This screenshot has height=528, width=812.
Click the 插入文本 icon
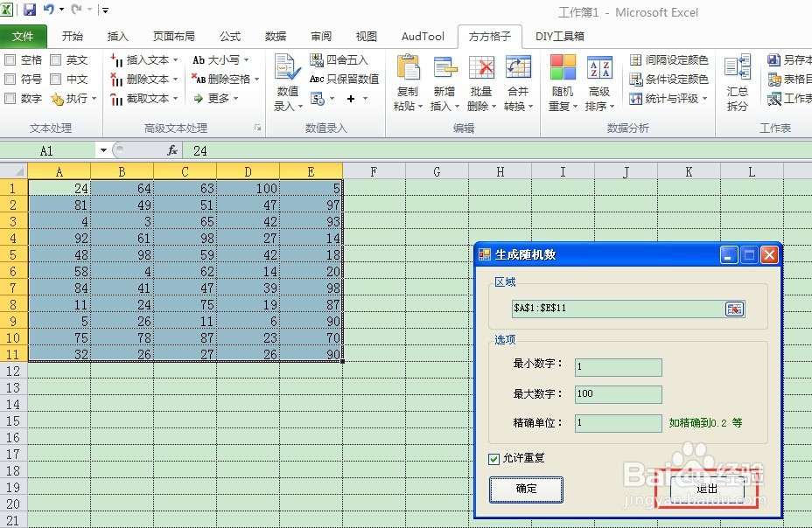[x=116, y=60]
